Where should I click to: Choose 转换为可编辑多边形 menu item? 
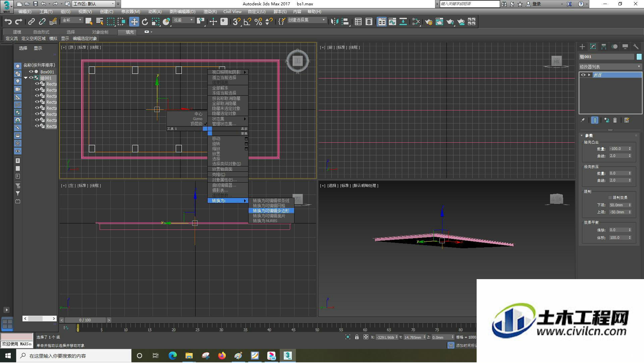271,211
